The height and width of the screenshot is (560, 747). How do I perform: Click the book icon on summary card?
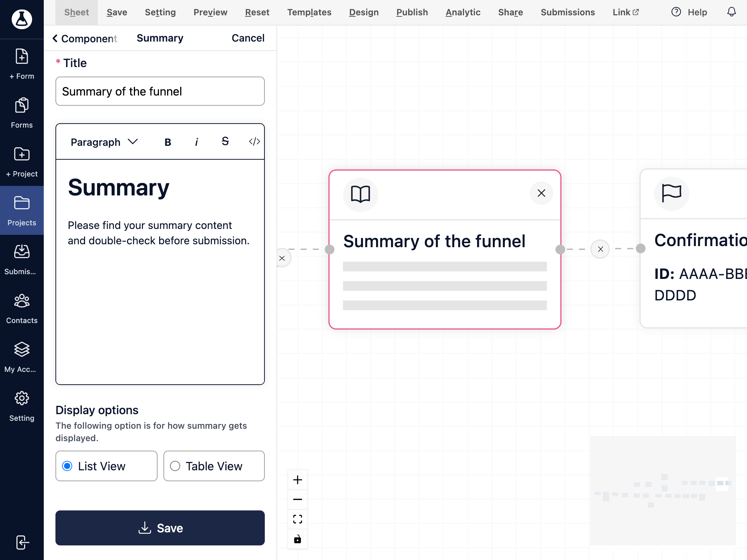tap(360, 194)
